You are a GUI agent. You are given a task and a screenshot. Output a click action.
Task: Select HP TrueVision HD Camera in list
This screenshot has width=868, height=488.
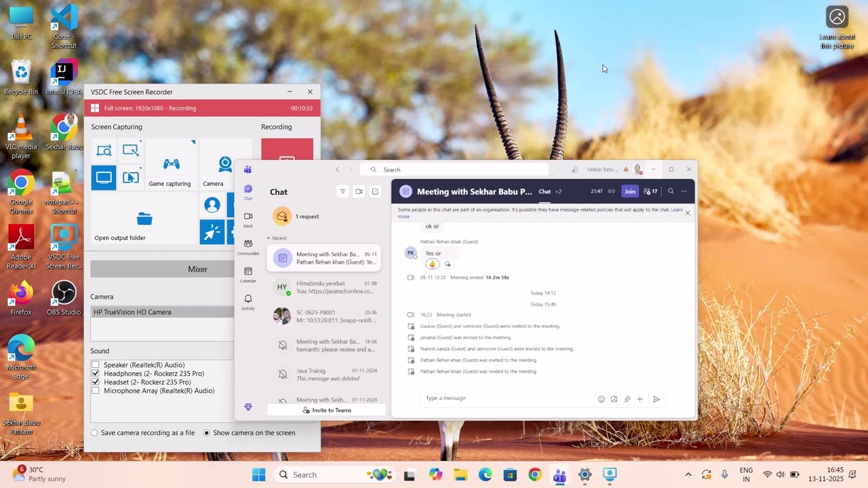coord(163,312)
